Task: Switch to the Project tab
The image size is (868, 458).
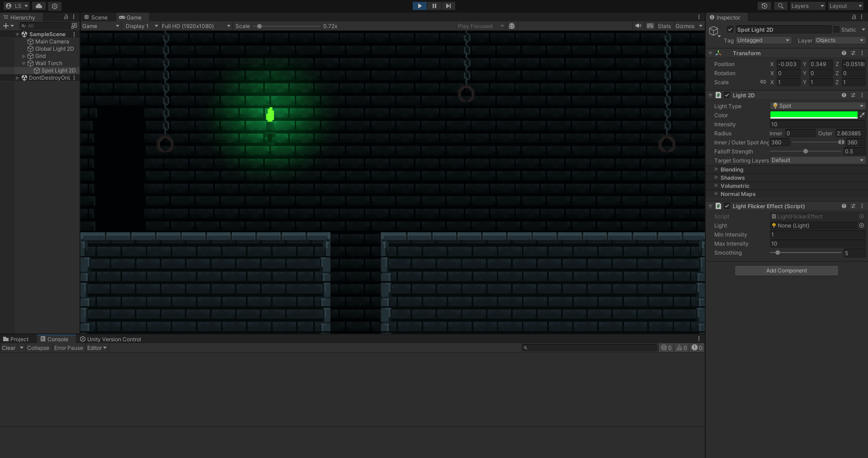Action: [x=16, y=339]
